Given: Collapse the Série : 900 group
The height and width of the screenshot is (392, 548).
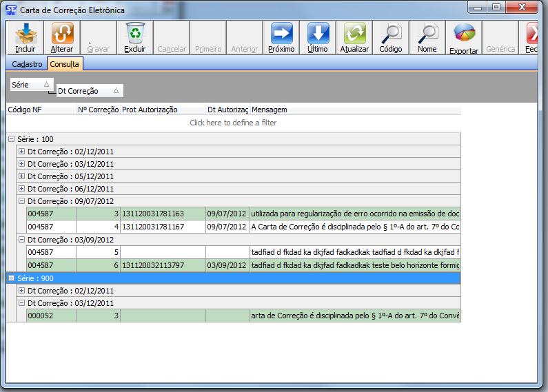Looking at the screenshot, I should [x=11, y=278].
